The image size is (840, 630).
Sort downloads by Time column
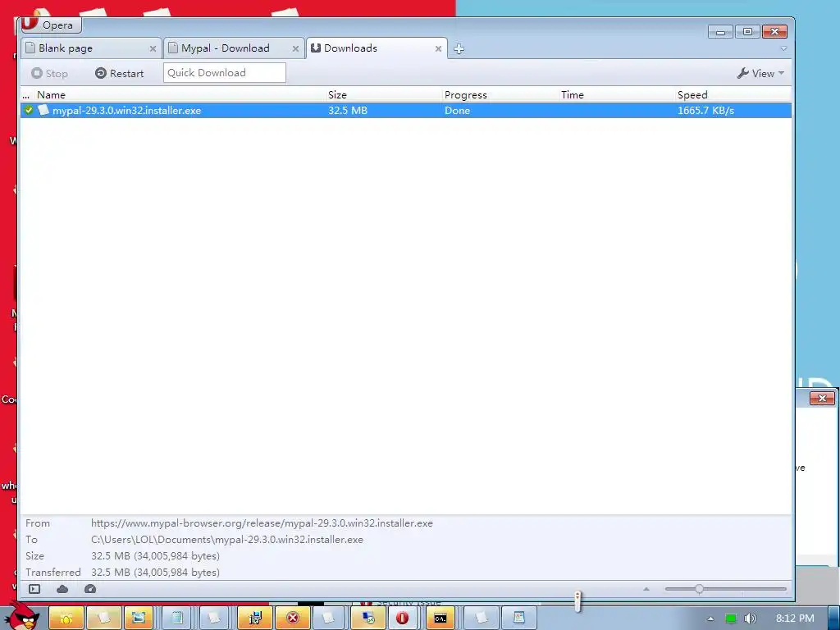[617, 95]
